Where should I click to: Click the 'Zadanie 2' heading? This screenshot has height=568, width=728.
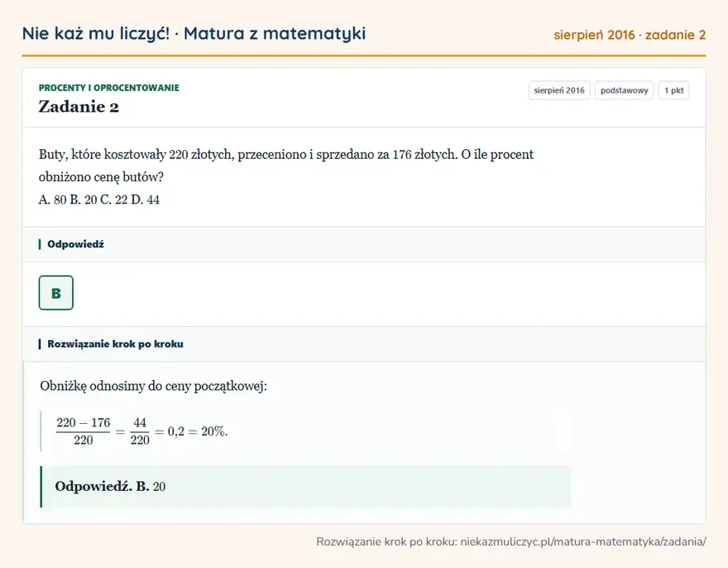[79, 107]
